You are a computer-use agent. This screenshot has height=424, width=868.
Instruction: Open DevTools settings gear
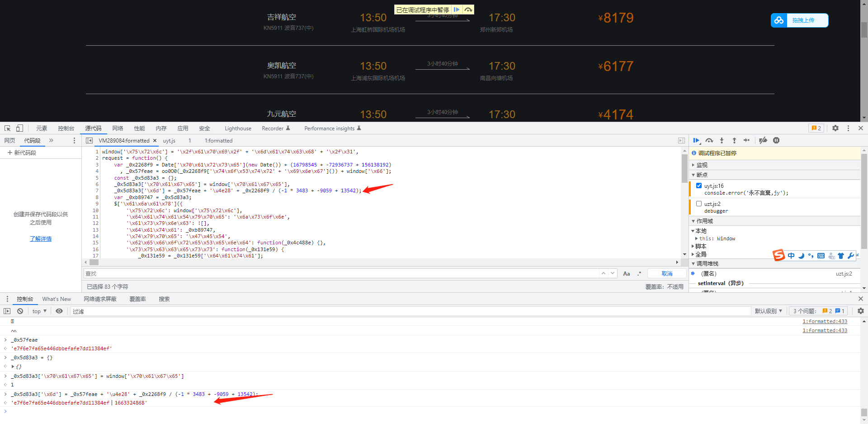(x=835, y=128)
